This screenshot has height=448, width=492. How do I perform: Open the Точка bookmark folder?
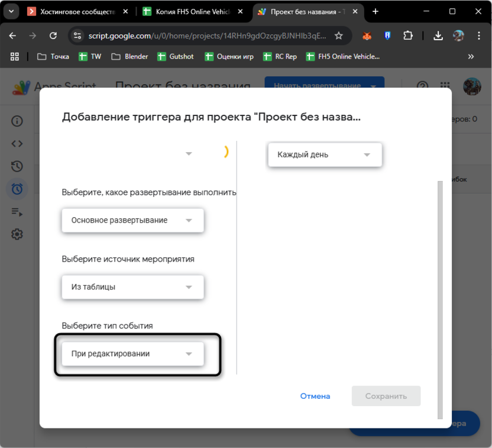pyautogui.click(x=53, y=56)
